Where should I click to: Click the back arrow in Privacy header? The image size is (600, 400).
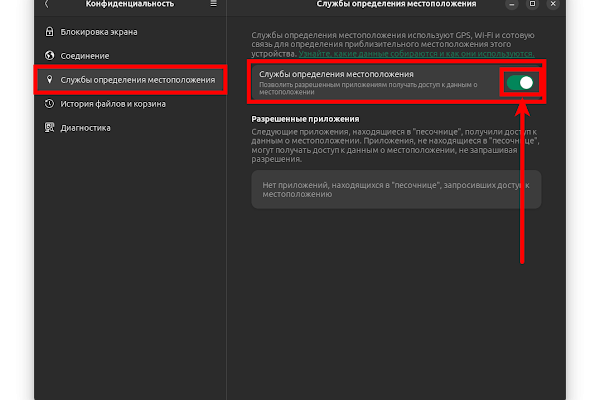pyautogui.click(x=46, y=5)
